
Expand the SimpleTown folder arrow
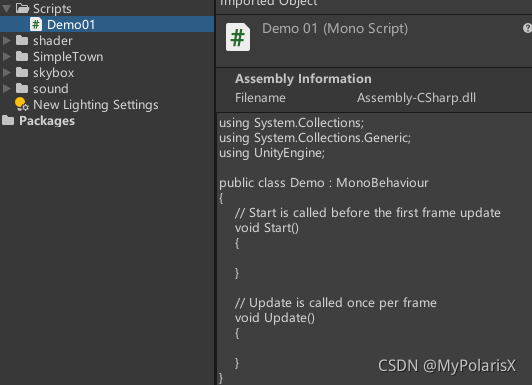(6, 57)
